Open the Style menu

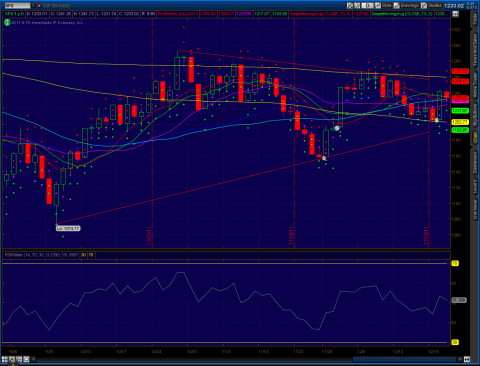click(383, 5)
